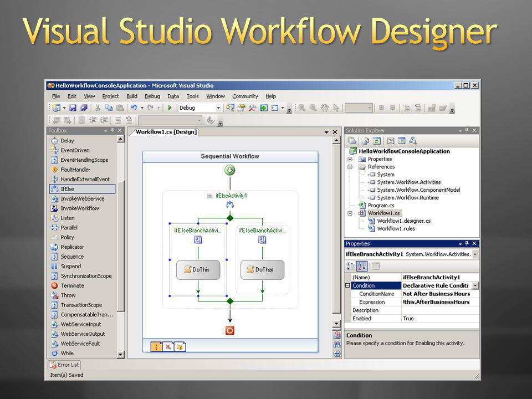Screen dimensions: 532x399
Task: Open the Project menu
Action: tap(111, 96)
